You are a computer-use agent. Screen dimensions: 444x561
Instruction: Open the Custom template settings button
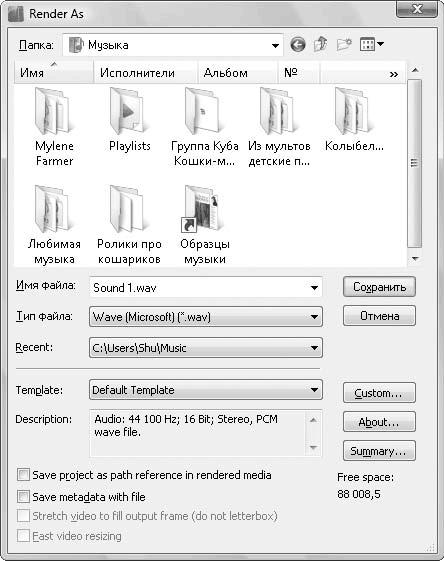point(379,393)
